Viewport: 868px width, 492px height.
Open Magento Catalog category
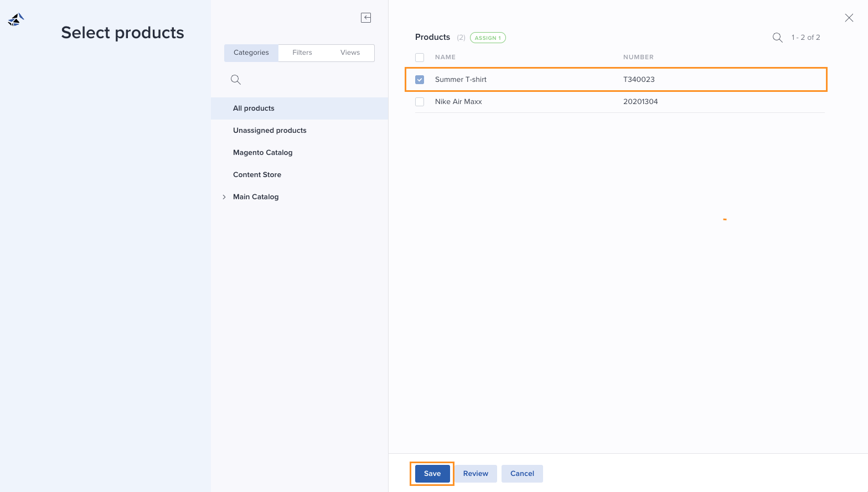[299, 153]
